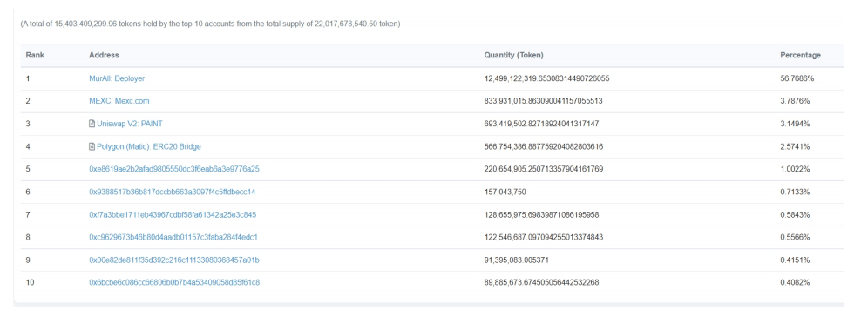Screen dimensions: 868x331
Task: Open address 0x6bcbe6c086cc66806b0b7b4a53409058d85f61c8
Action: click(174, 283)
